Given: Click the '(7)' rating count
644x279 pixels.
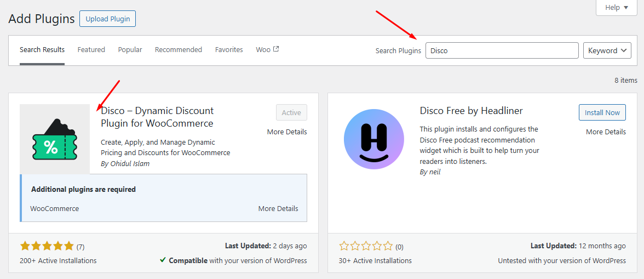Looking at the screenshot, I should (x=81, y=247).
